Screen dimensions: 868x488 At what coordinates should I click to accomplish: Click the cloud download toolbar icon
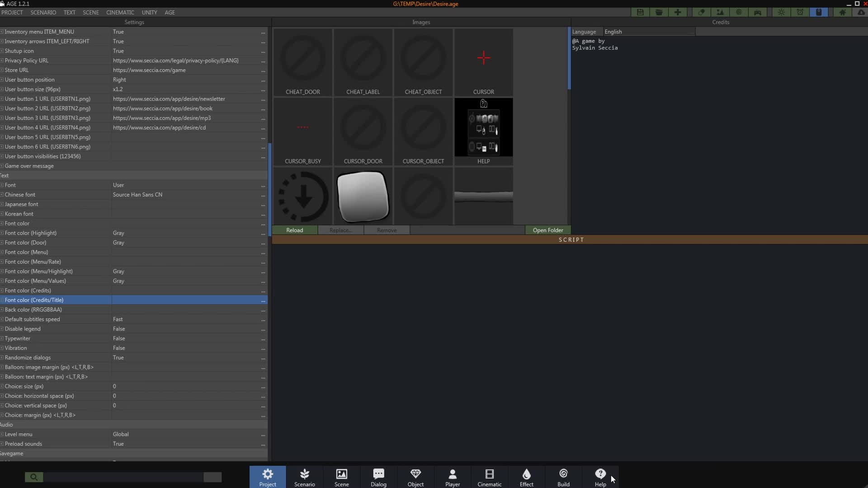tap(861, 12)
